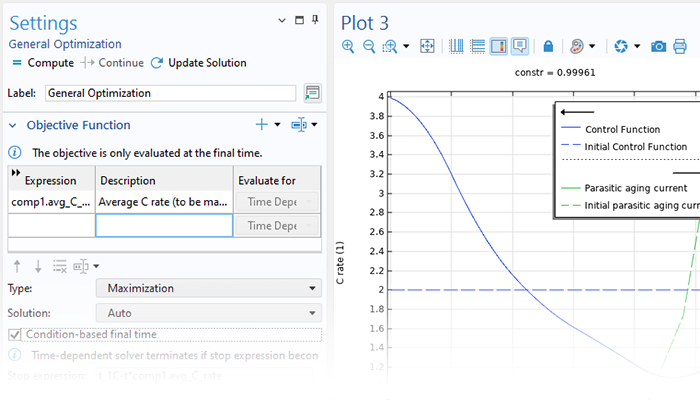Click the objective section insert-expression icon
The image size is (700, 400).
[x=299, y=125]
